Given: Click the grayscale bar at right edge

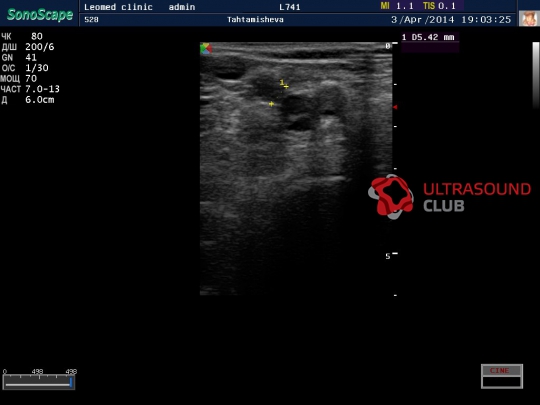Looking at the screenshot, I should tap(536, 75).
